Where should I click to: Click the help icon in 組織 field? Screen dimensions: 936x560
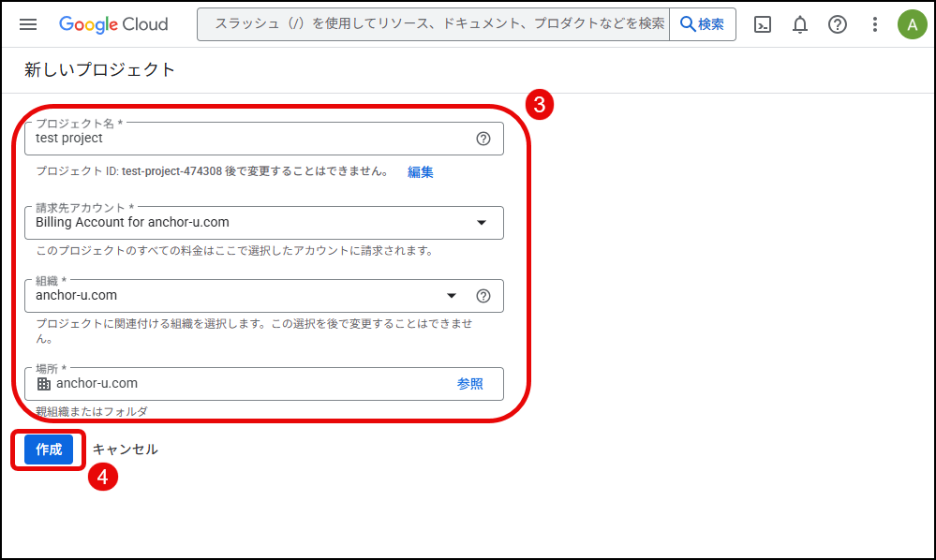pos(483,296)
